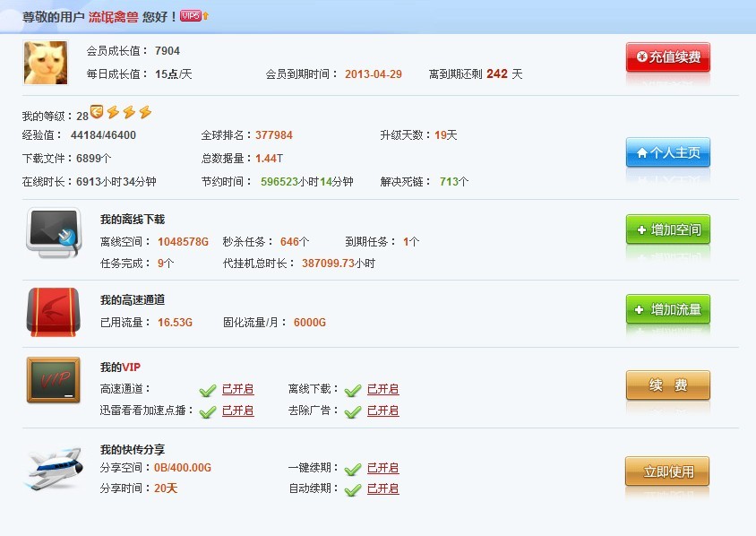Click the 我的高速通道 heading

pos(133,300)
